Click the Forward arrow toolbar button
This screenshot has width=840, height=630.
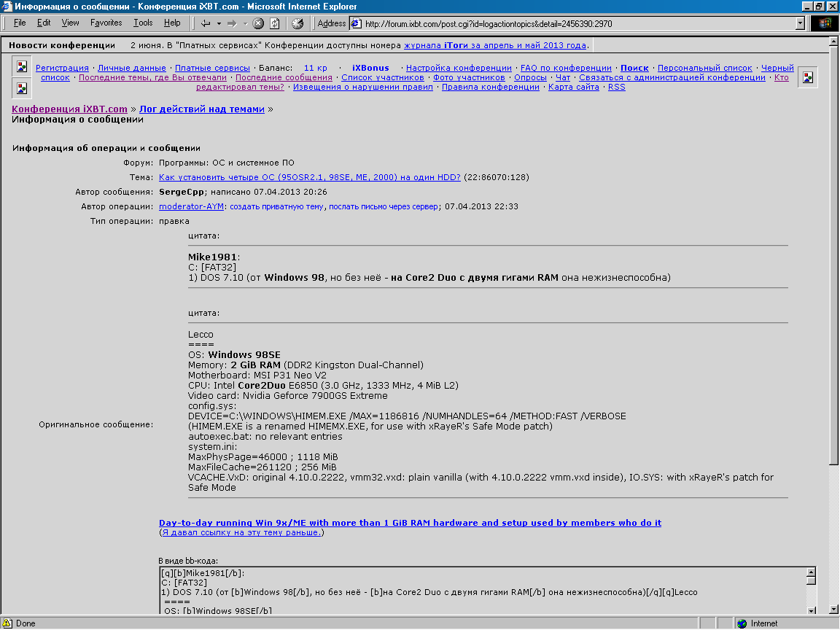[x=232, y=23]
